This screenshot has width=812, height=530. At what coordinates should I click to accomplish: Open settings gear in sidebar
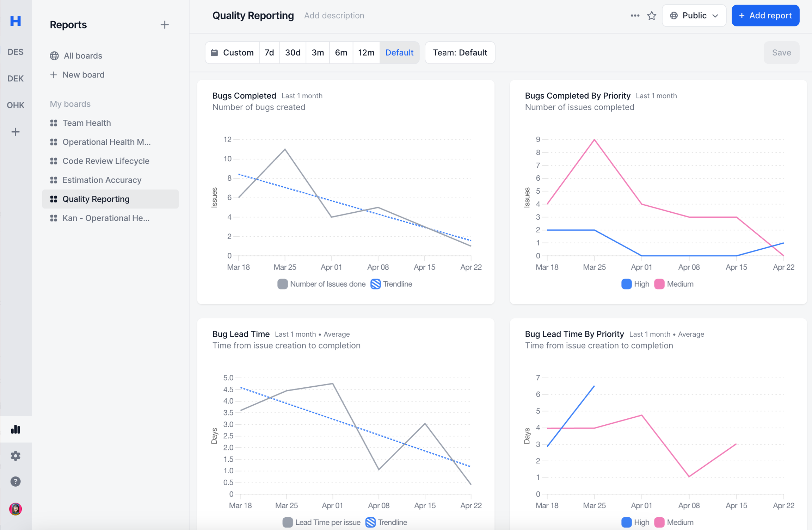[16, 456]
